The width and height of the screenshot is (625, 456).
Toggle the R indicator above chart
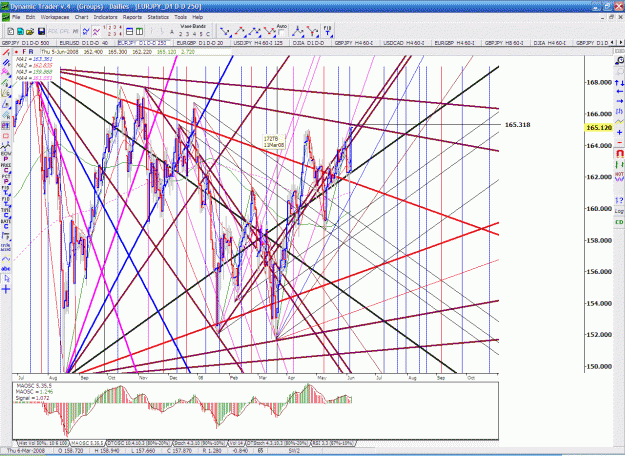(x=31, y=52)
